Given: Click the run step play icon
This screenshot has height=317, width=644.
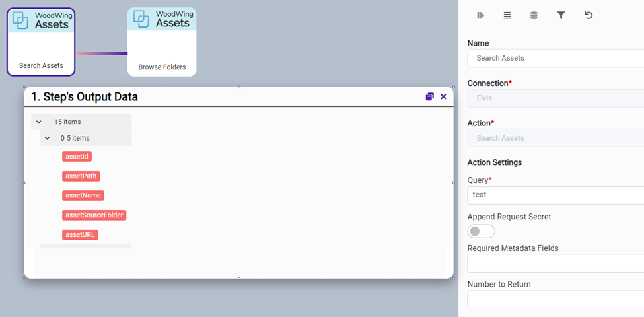Looking at the screenshot, I should point(481,15).
